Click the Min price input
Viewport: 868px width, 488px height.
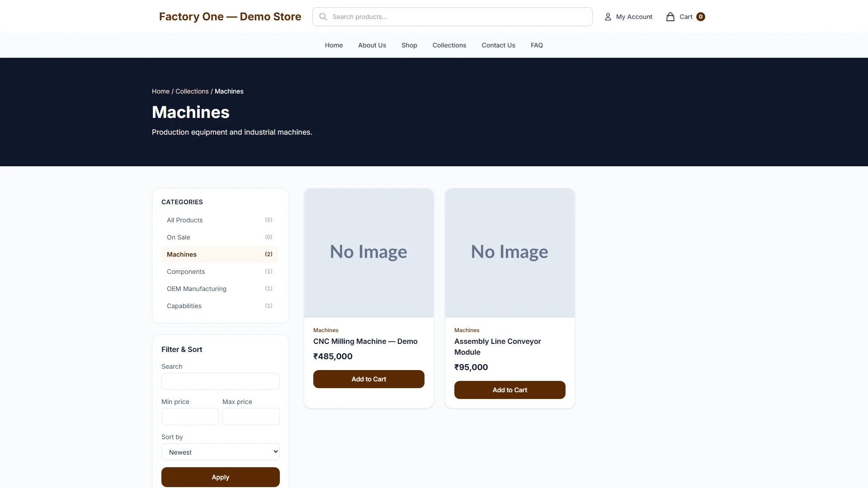190,417
